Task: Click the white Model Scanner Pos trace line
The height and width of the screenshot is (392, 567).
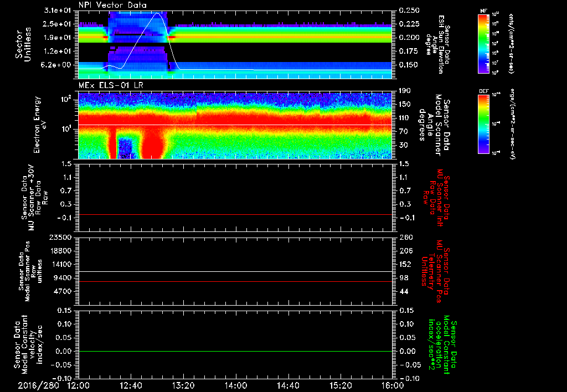Action: [235, 272]
